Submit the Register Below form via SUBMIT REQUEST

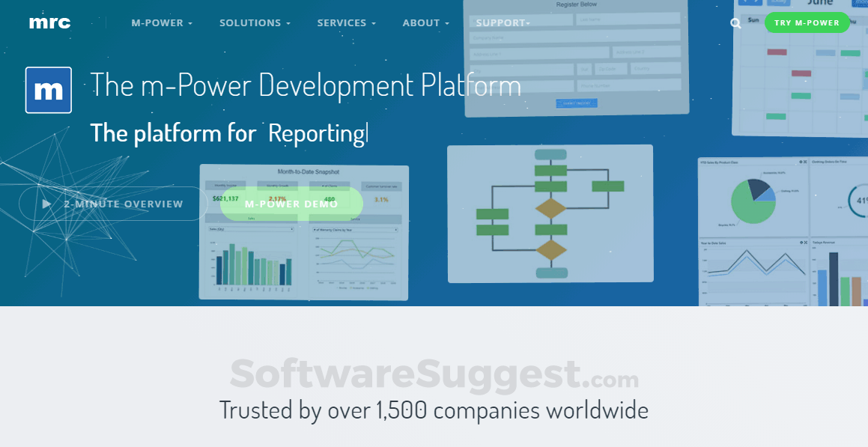coord(577,103)
